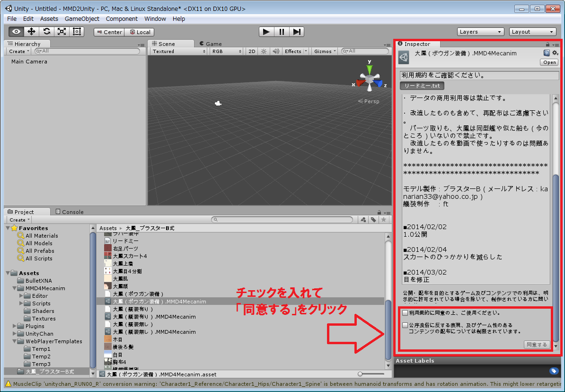This screenshot has width=565, height=392.
Task: Open the GameObject menu
Action: [x=82, y=19]
